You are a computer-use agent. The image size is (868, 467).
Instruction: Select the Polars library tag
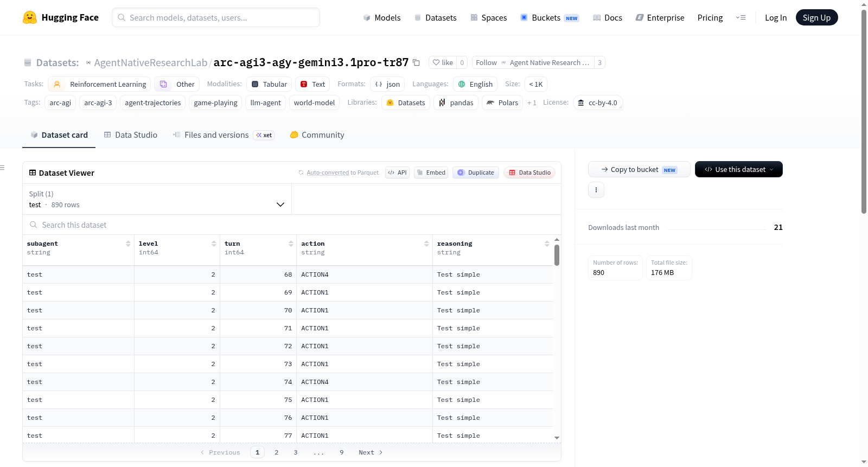coord(502,103)
